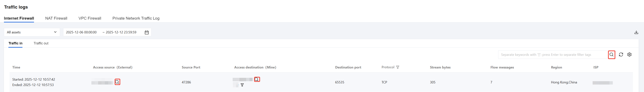Image resolution: width=644 pixels, height=92 pixels.
Task: Download the traffic logs
Action: 636,32
